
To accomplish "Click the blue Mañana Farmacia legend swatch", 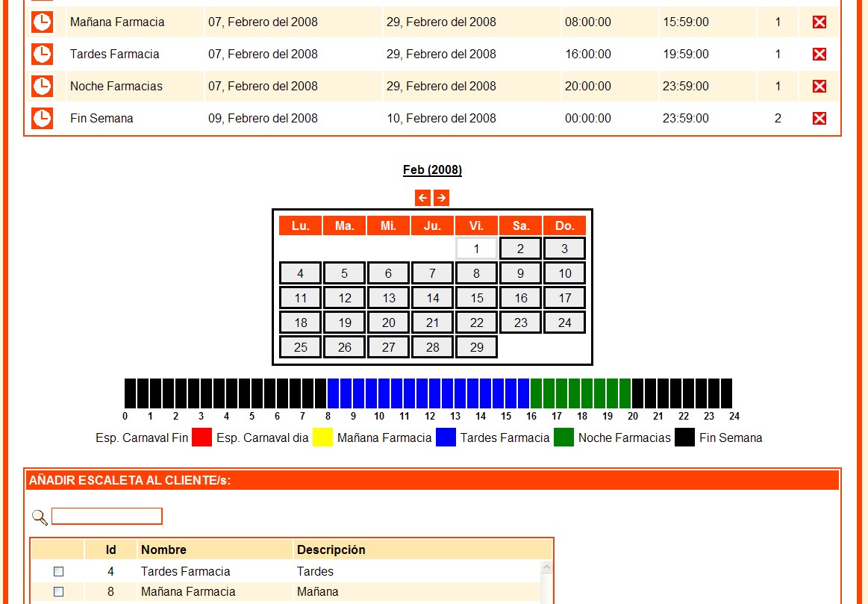I will coord(446,438).
